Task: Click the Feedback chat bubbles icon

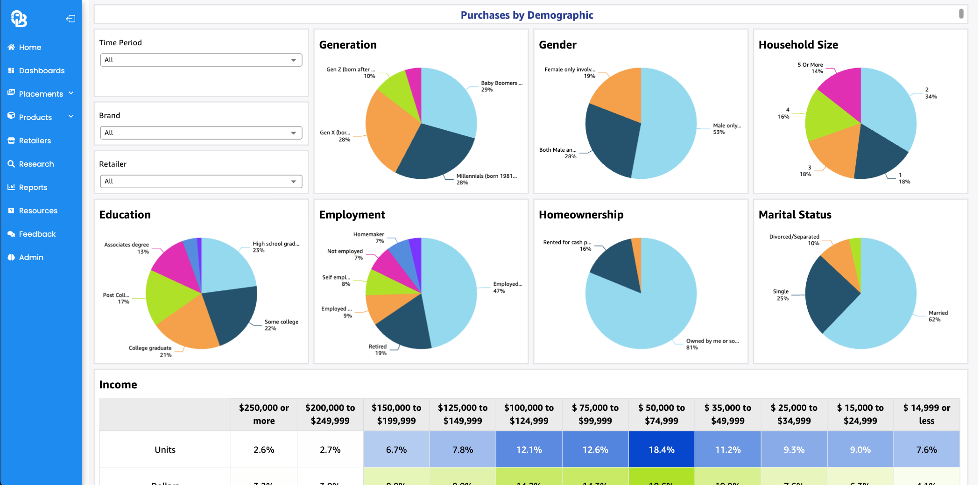Action: point(11,234)
